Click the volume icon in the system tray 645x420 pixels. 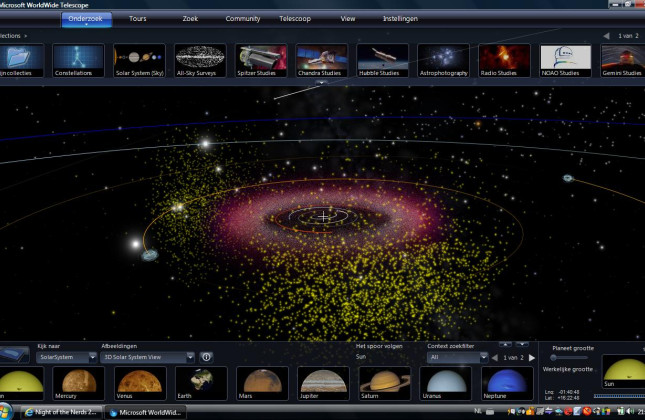click(x=629, y=411)
